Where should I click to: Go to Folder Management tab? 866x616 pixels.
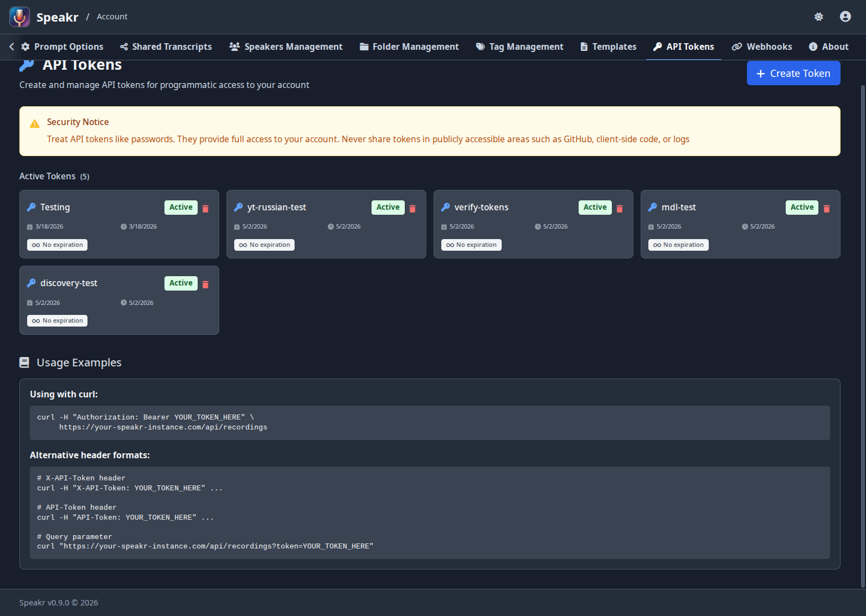(409, 46)
